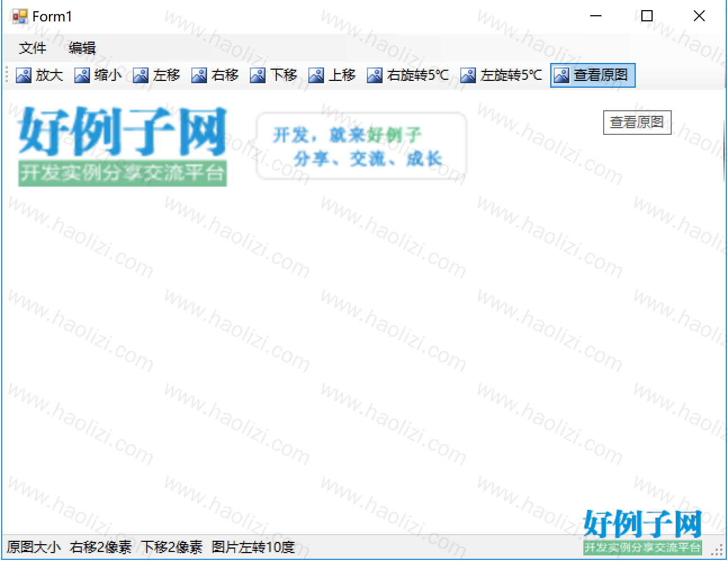The width and height of the screenshot is (728, 561).
Task: Open the Form1 window system menu icon
Action: click(x=20, y=16)
